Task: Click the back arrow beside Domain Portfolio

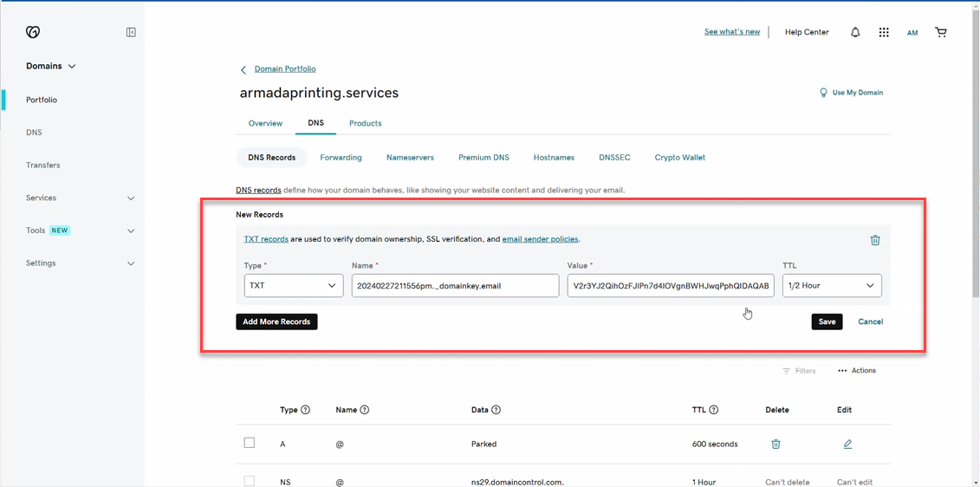Action: (x=243, y=69)
